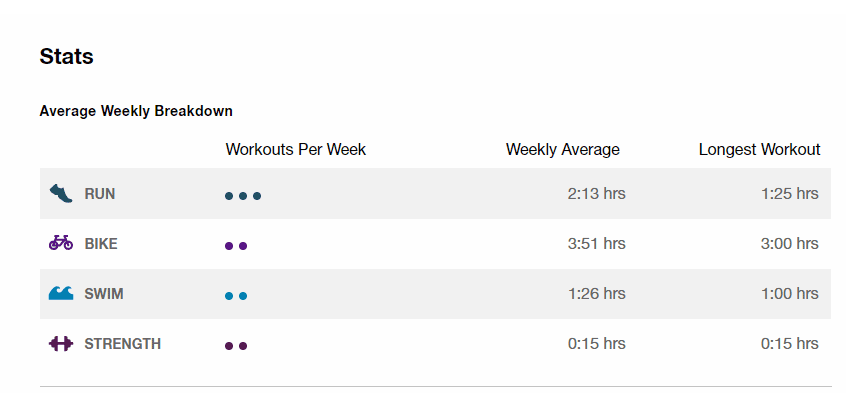Select the STRENGTH row label
Screen dimensions: 846x393
click(x=122, y=344)
